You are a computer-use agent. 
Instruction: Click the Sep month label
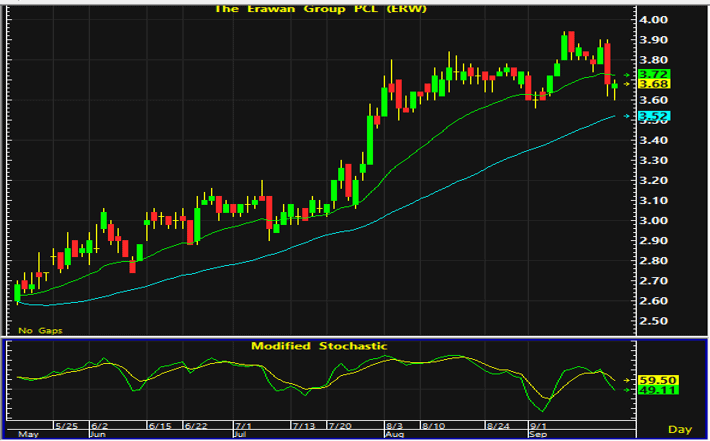tap(537, 435)
